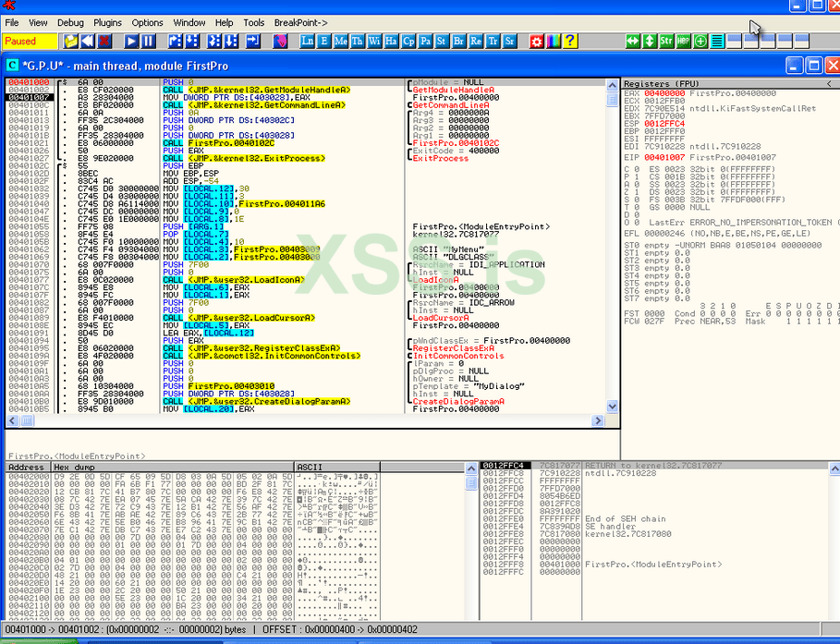Open debugging options via red gear icon
This screenshot has height=644, width=840.
click(537, 42)
